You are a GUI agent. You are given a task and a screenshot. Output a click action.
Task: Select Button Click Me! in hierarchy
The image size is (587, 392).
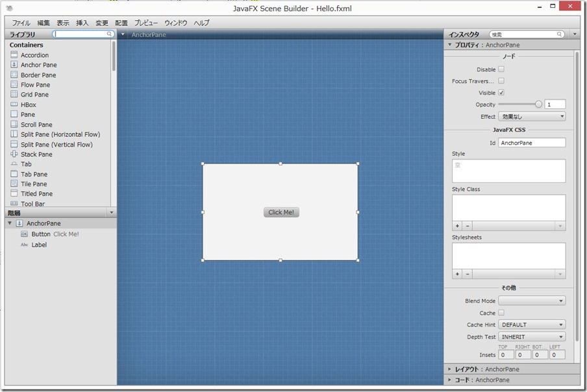click(x=60, y=234)
